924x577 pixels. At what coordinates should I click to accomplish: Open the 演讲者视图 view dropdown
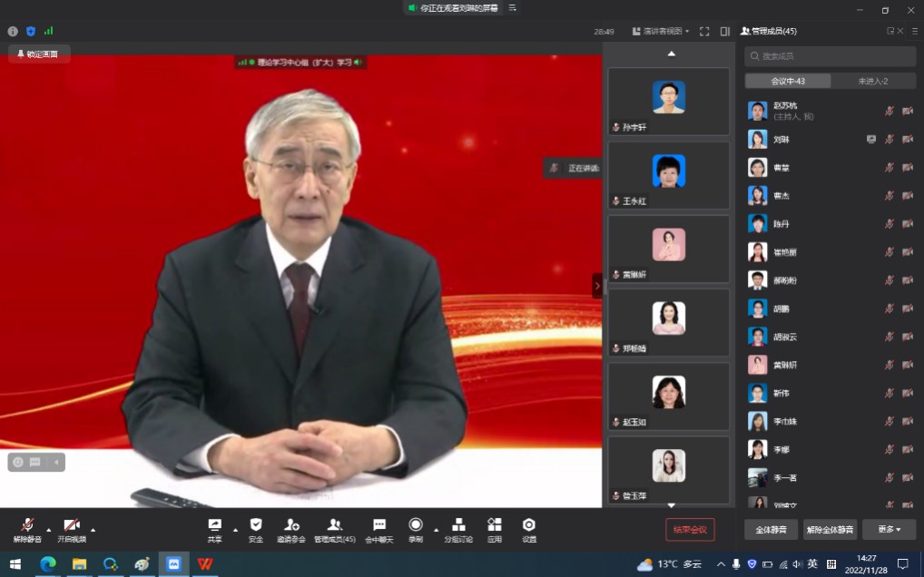click(x=661, y=31)
